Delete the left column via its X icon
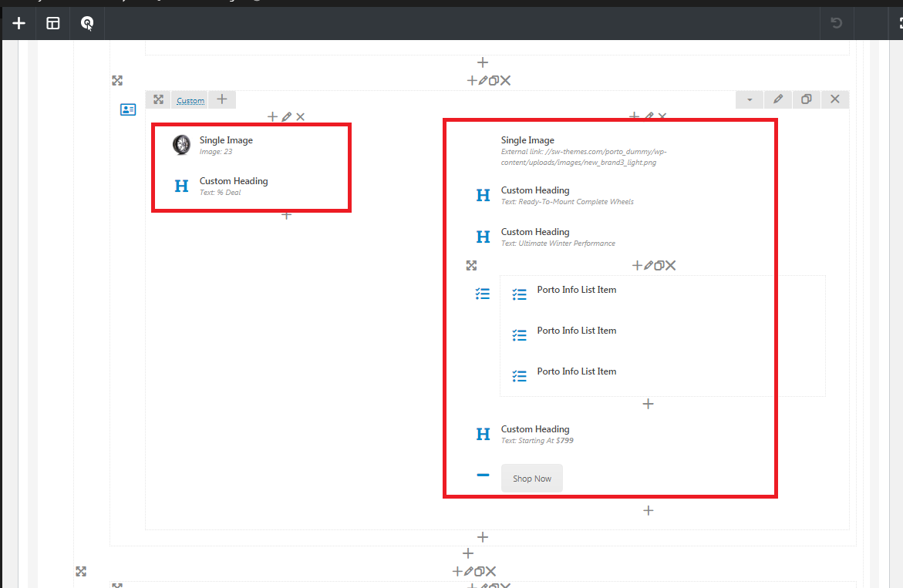The height and width of the screenshot is (588, 903). 300,117
